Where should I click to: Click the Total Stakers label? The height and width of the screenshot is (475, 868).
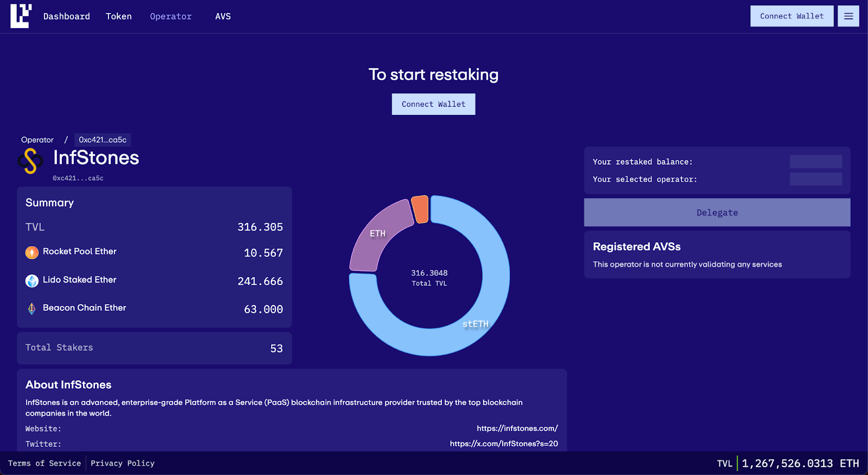[59, 348]
